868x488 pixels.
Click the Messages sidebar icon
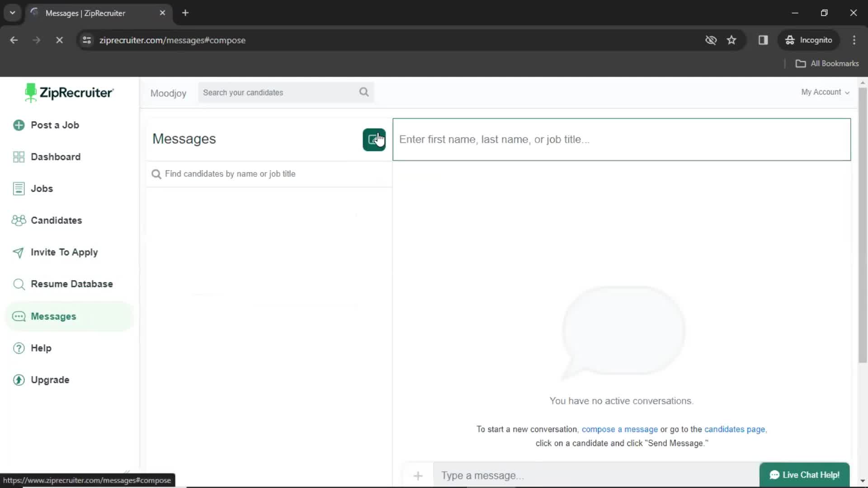click(19, 316)
